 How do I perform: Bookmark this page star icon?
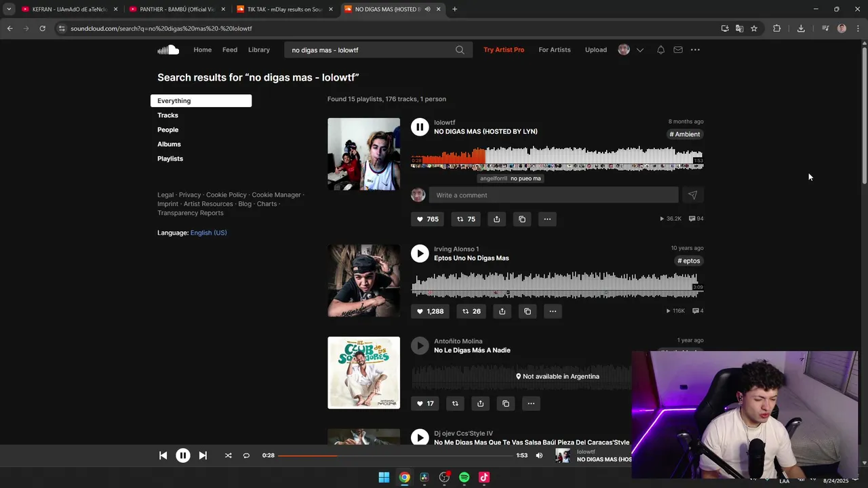click(x=754, y=28)
